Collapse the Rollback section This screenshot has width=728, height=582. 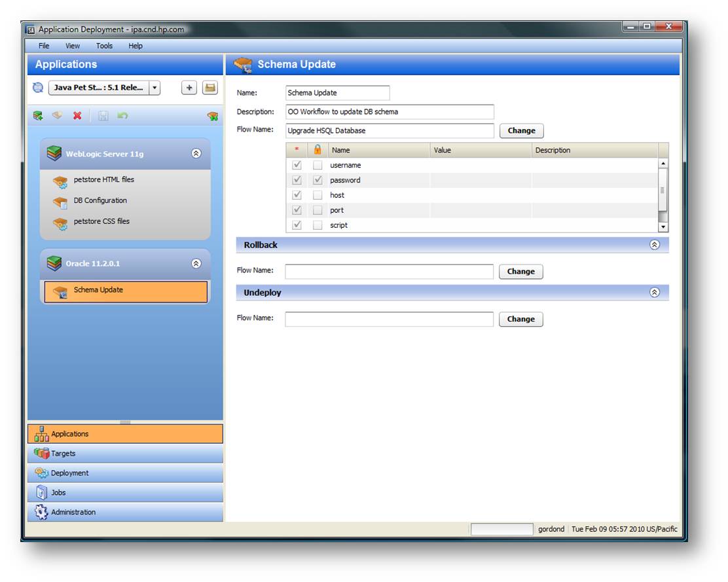click(x=655, y=245)
